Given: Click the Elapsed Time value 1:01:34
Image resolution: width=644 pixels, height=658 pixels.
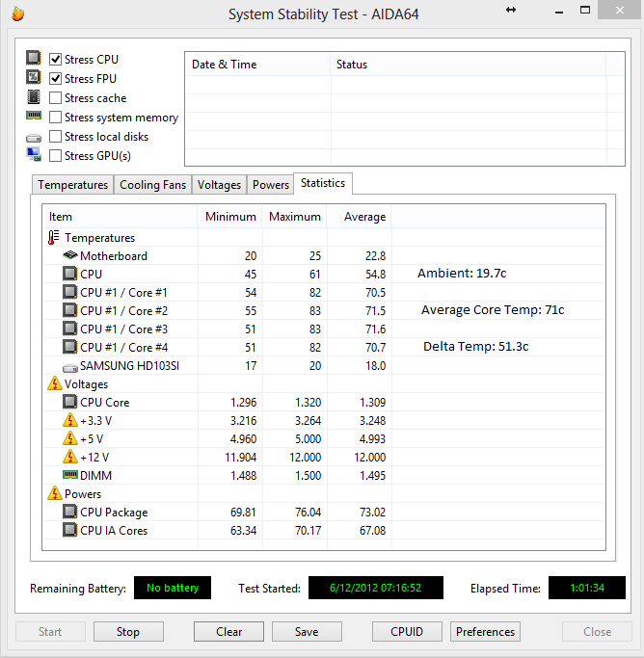Looking at the screenshot, I should click(587, 588).
